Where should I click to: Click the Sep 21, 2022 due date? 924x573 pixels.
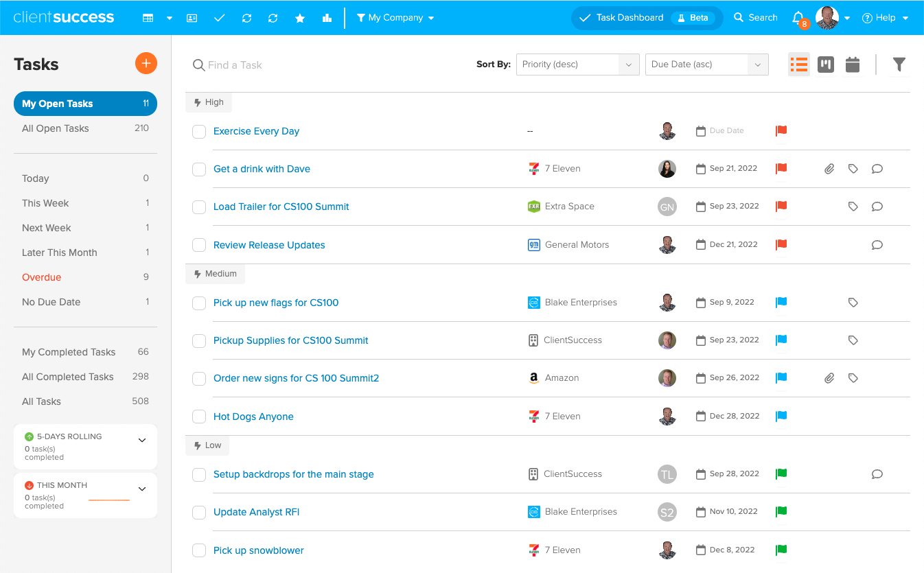[735, 168]
